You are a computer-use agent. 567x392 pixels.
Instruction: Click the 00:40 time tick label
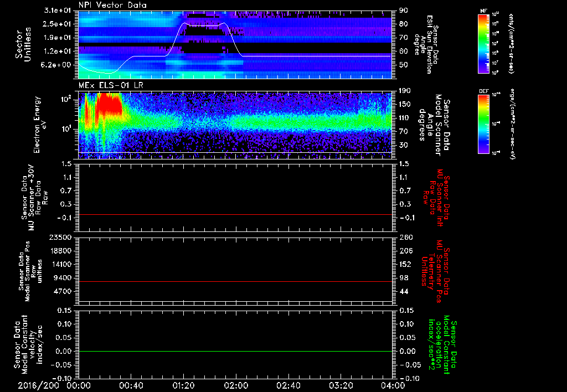(x=131, y=385)
